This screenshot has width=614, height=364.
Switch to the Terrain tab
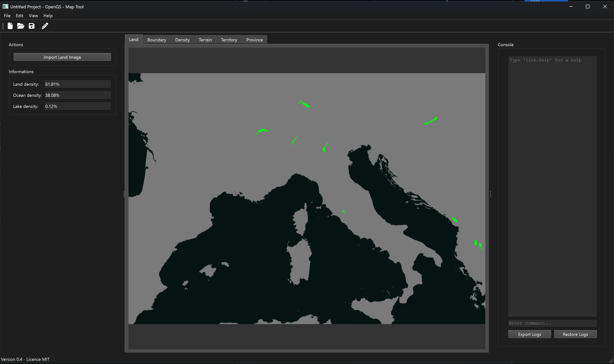point(205,40)
